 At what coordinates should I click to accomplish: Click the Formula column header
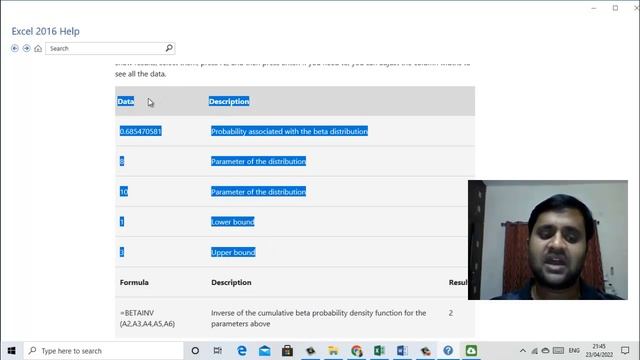click(134, 282)
